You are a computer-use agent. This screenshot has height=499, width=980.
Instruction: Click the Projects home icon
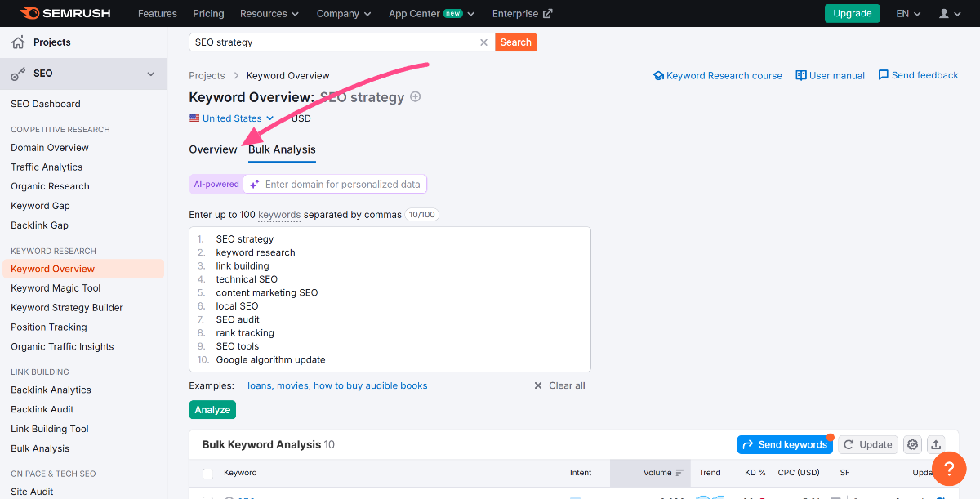(18, 42)
